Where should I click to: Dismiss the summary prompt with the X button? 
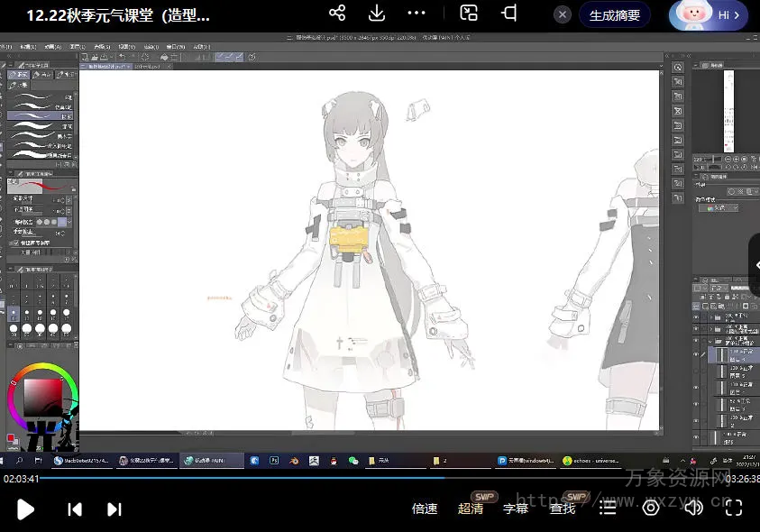click(563, 15)
